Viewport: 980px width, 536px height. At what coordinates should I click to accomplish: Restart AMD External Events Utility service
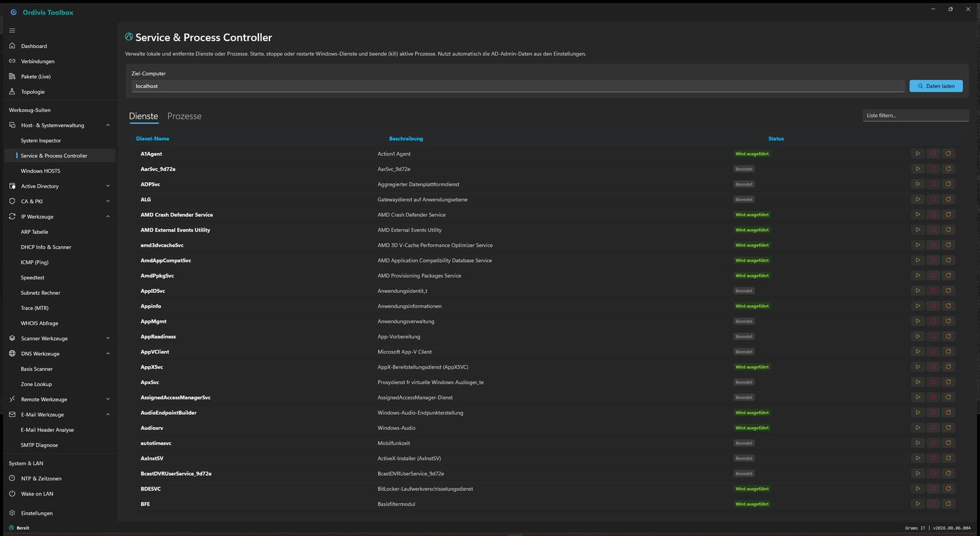point(948,230)
